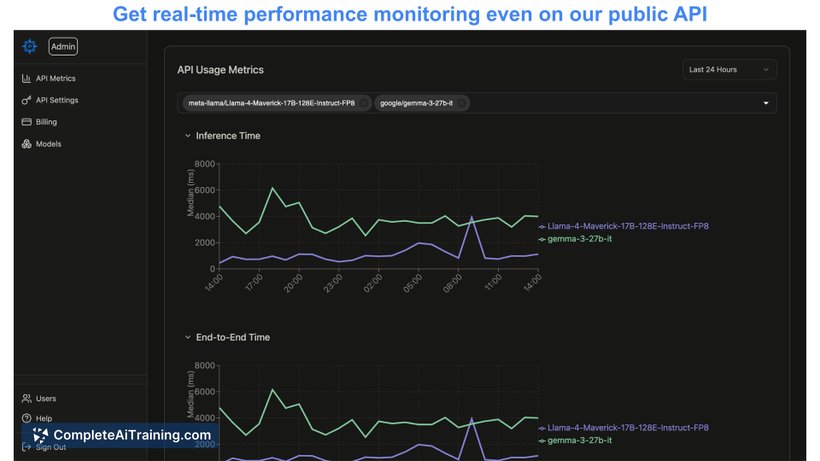
Task: Open the API Metrics bar chart icon
Action: coord(26,78)
